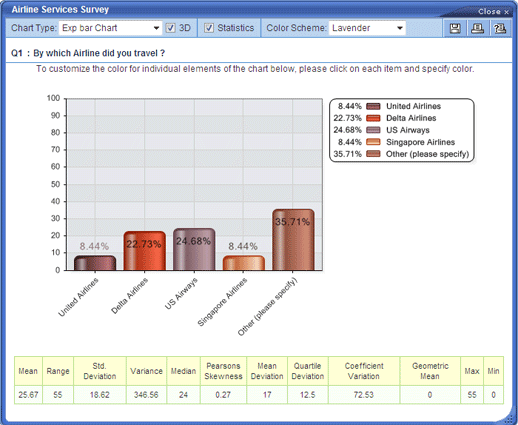The height and width of the screenshot is (425, 518).
Task: Click the question title 'By which Airline did you travel ?'
Action: [x=99, y=53]
